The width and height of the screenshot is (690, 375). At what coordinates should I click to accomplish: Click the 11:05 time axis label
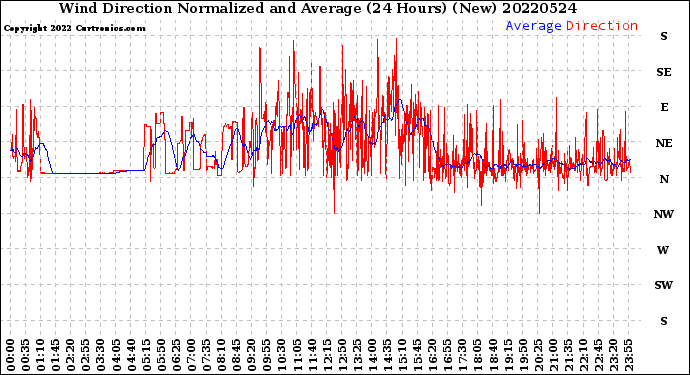(x=297, y=355)
